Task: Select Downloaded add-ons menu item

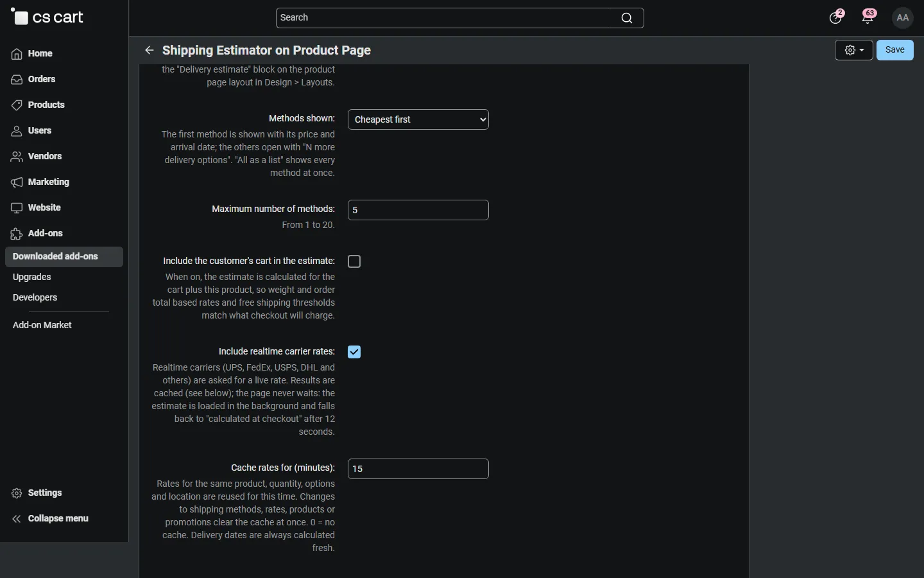Action: (64, 257)
